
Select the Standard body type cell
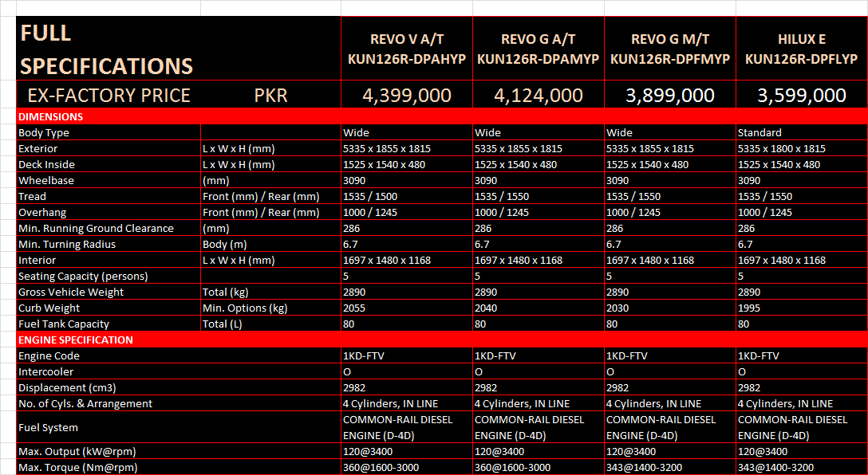(802, 133)
